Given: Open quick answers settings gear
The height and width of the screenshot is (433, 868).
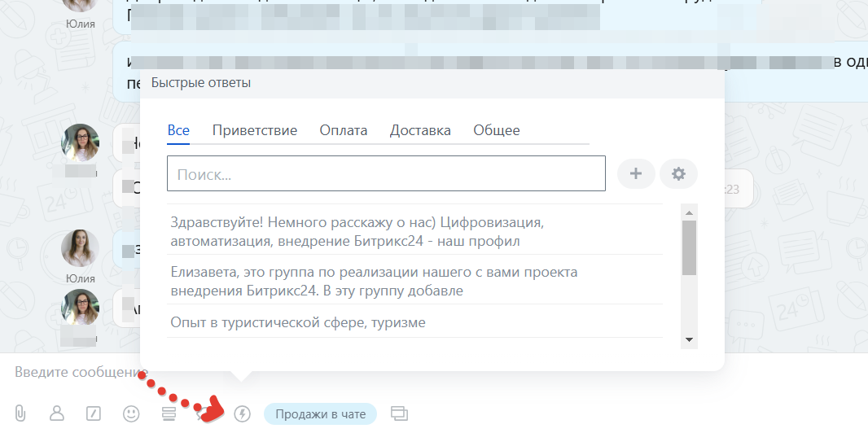Looking at the screenshot, I should 678,173.
